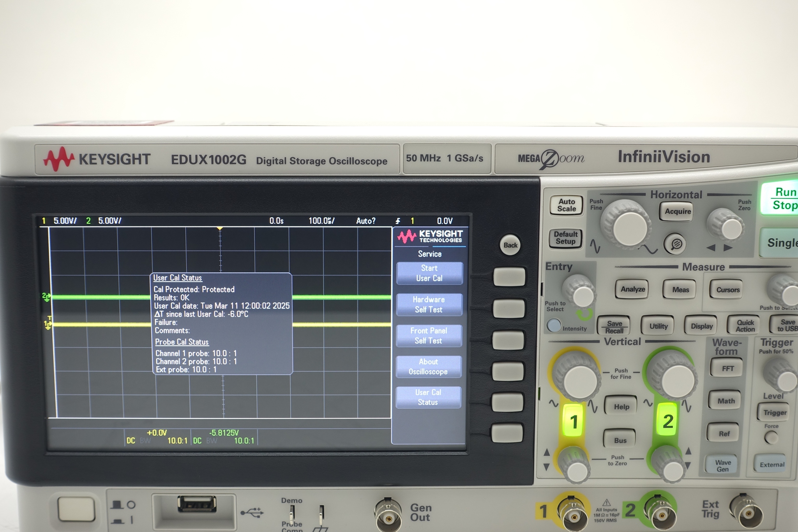This screenshot has width=798, height=532.
Task: Click the channel 2 vertical position knob
Action: coord(669,465)
